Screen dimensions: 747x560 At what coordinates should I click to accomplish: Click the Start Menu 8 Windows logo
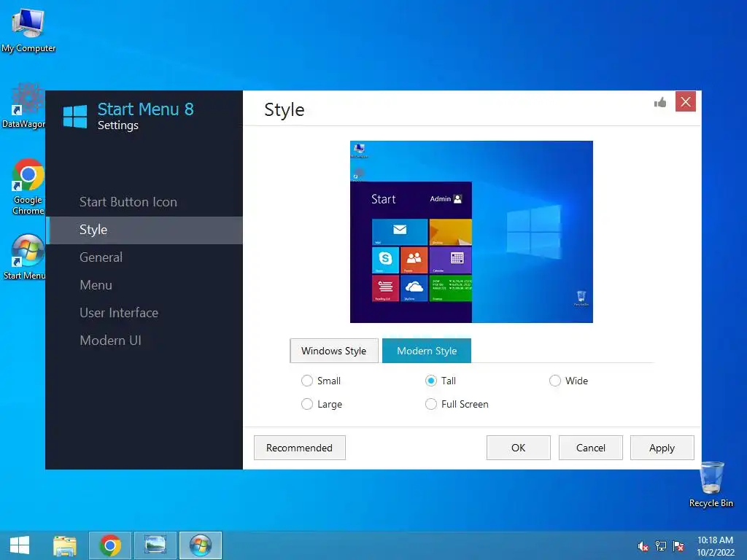[75, 116]
